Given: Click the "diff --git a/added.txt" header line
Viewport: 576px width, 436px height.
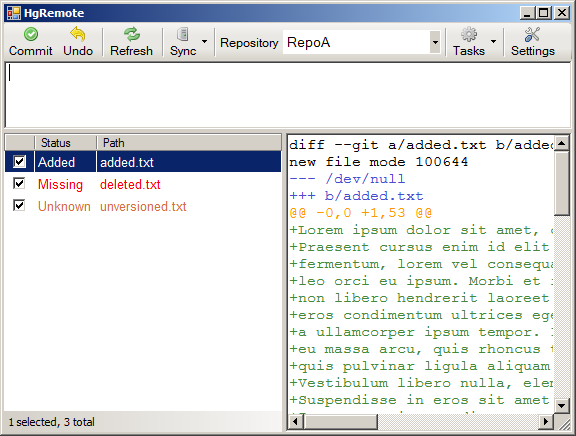Looking at the screenshot, I should 421,145.
